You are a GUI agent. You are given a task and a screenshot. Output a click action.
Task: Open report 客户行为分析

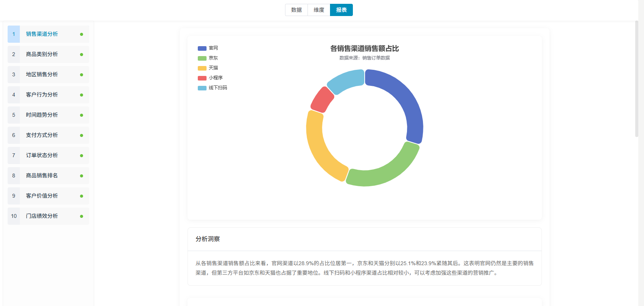[48, 95]
